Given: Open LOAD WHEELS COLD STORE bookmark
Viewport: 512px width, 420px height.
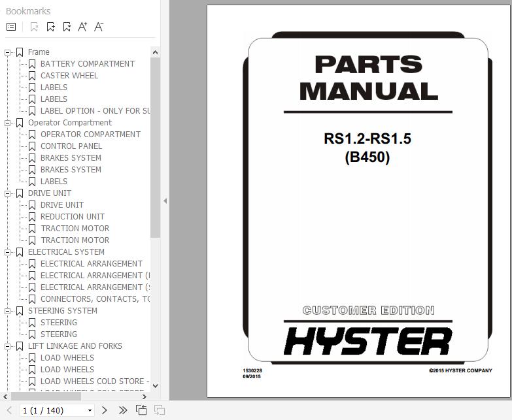Looking at the screenshot, I should click(95, 381).
